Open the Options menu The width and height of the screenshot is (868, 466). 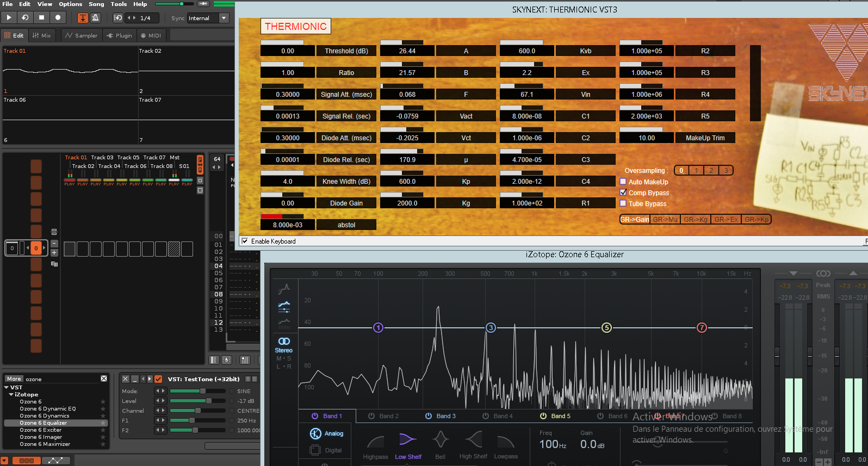(71, 4)
